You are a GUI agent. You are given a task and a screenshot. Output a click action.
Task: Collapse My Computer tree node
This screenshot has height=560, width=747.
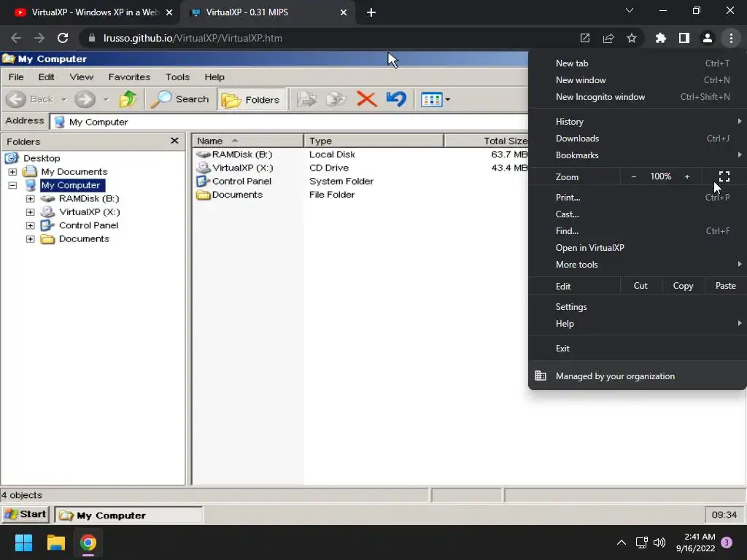(13, 185)
